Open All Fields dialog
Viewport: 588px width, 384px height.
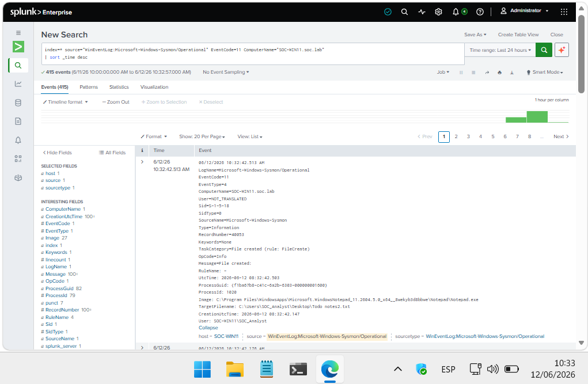[112, 153]
